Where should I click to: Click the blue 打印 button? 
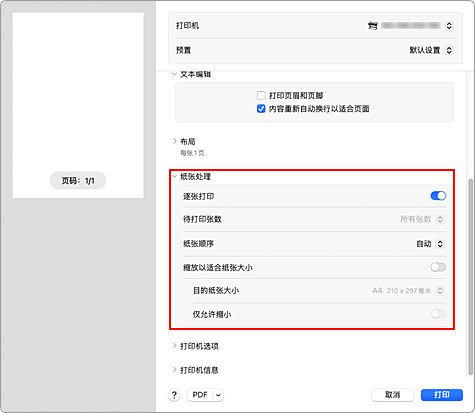(x=442, y=395)
